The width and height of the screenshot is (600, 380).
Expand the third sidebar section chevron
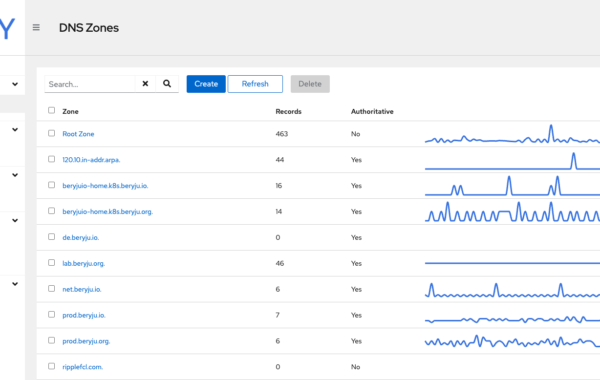coord(15,175)
